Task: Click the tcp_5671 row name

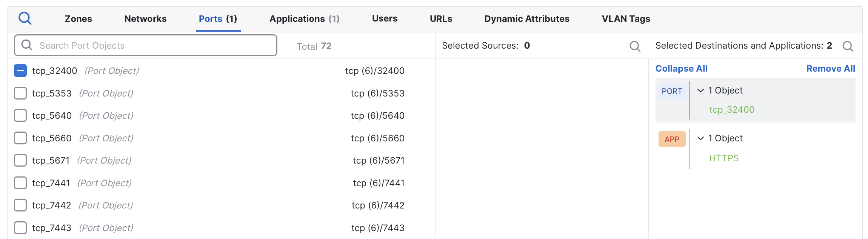Action: pos(51,161)
